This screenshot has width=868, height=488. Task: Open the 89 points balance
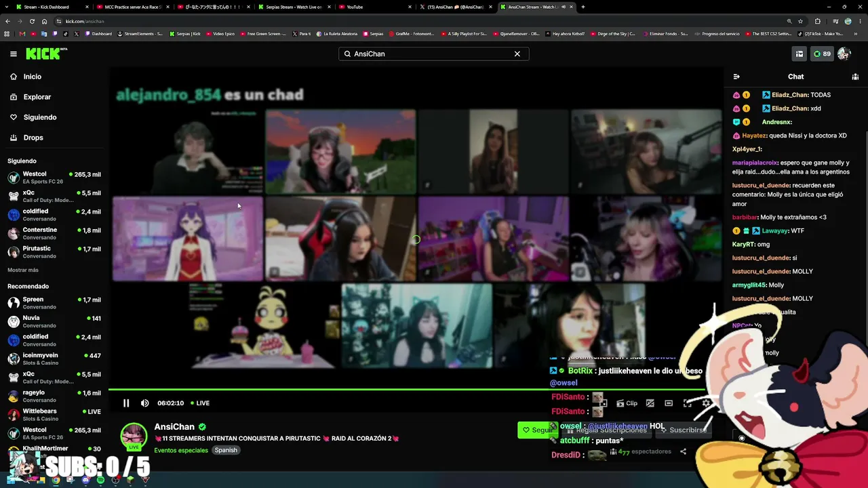tap(822, 54)
